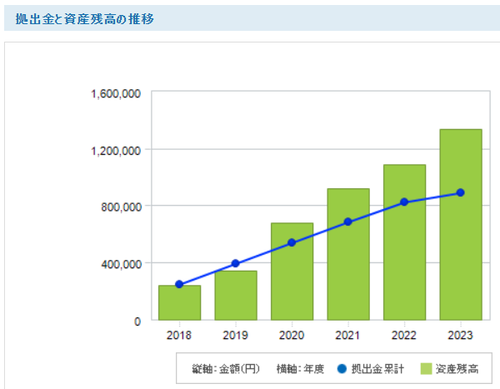The image size is (500, 389).
Task: Click the 2019 green asset balance bar
Action: point(236,295)
